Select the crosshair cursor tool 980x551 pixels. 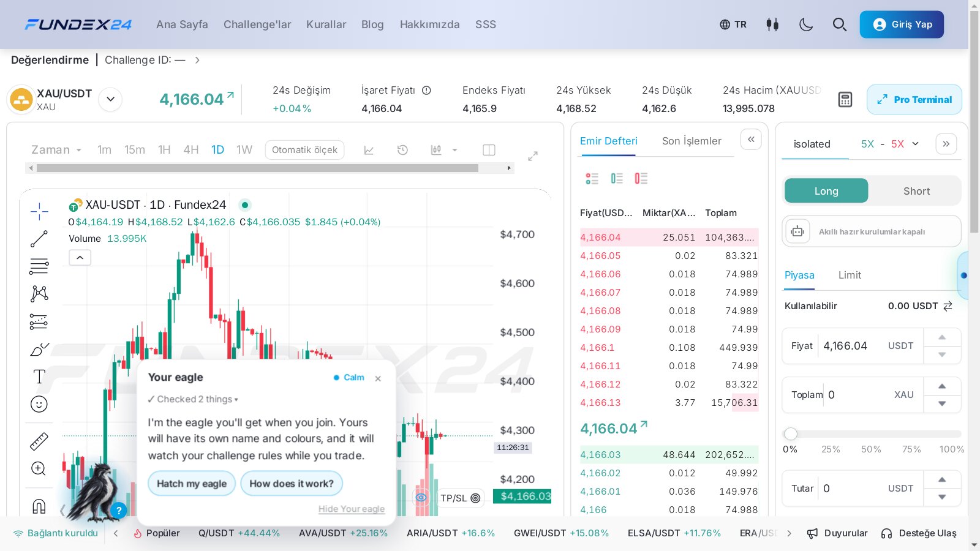[x=39, y=211]
